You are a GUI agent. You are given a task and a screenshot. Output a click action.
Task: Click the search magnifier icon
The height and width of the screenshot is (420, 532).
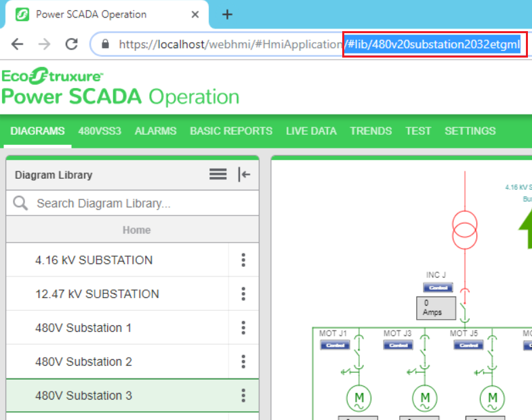pyautogui.click(x=20, y=203)
